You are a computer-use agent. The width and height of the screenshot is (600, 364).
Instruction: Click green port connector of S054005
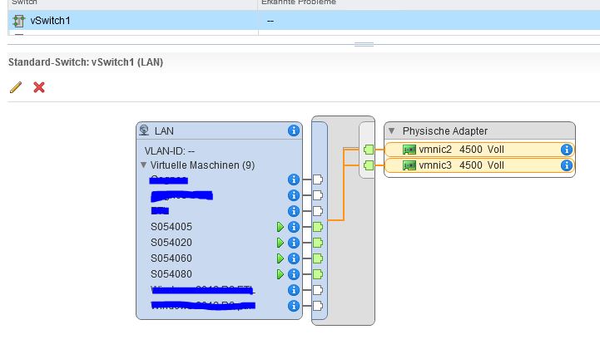click(x=317, y=227)
